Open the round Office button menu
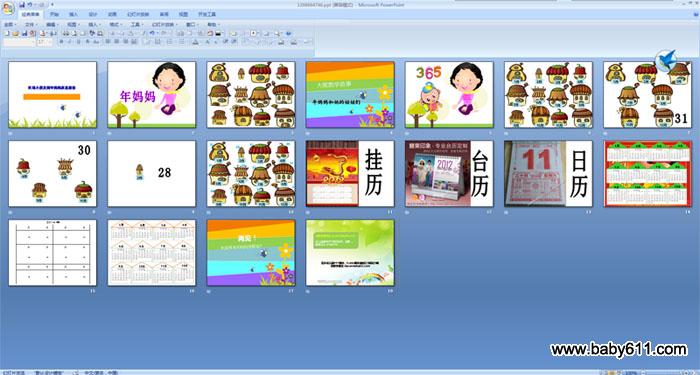Image resolution: width=700 pixels, height=375 pixels. click(x=8, y=8)
